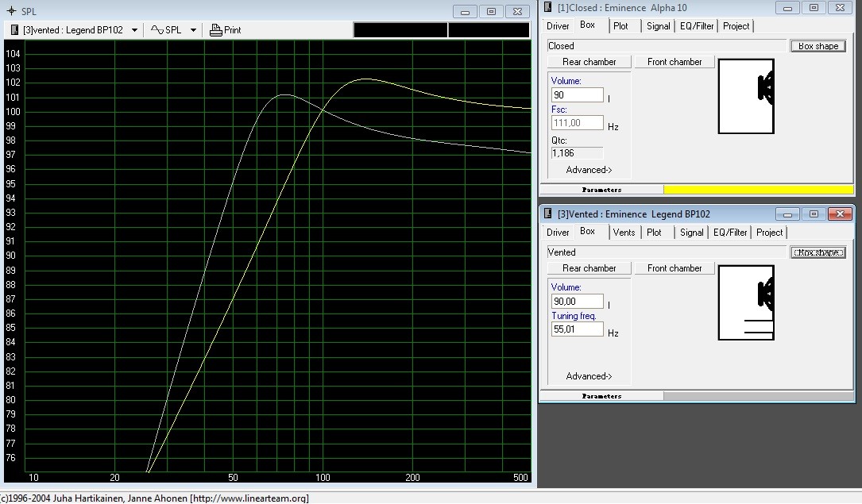Viewport: 862px width, 504px height.
Task: Click grey color bar in Vented window
Action: click(x=759, y=396)
